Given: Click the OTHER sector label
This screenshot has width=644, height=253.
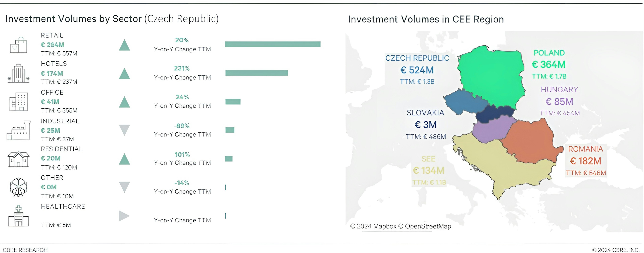Looking at the screenshot, I should [52, 178].
